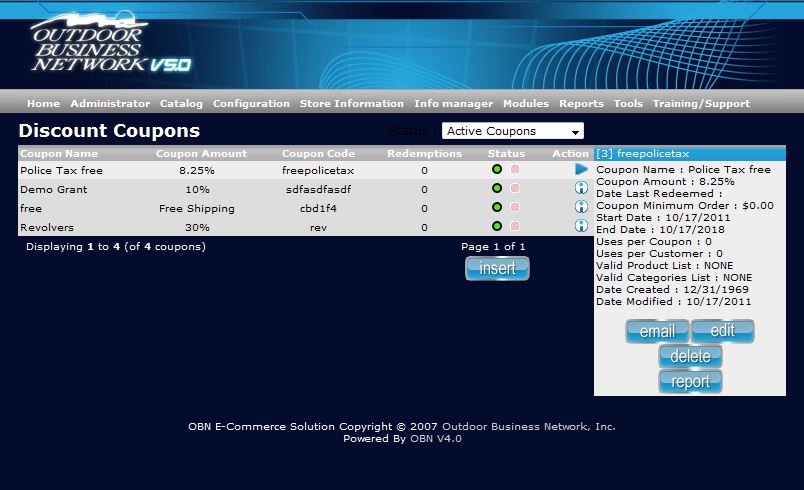Image resolution: width=804 pixels, height=490 pixels.
Task: Set Police Tax free coupon to inactive (red)
Action: (515, 170)
